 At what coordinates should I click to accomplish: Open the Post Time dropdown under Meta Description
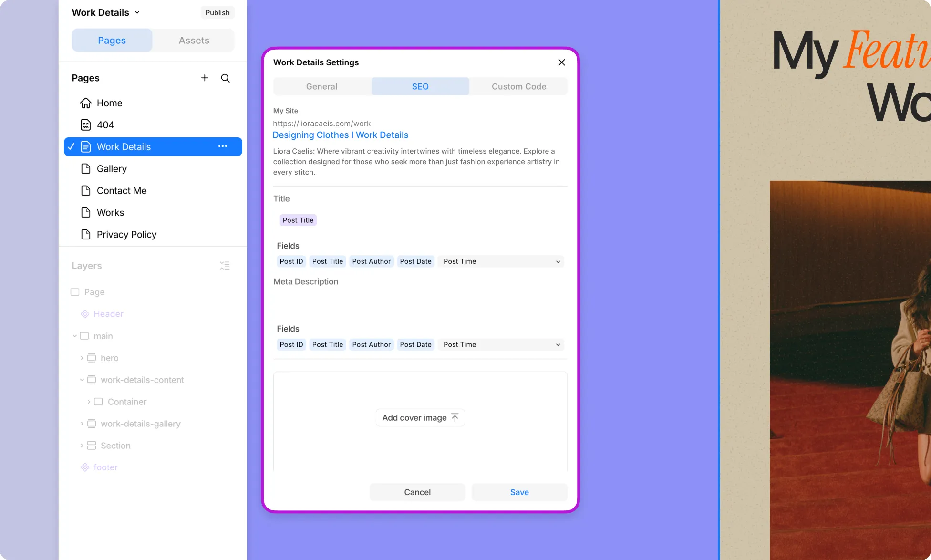point(501,344)
